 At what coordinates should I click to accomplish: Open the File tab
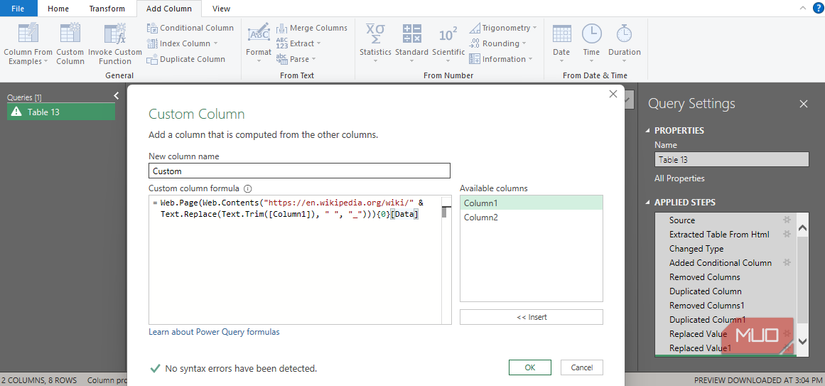point(18,8)
